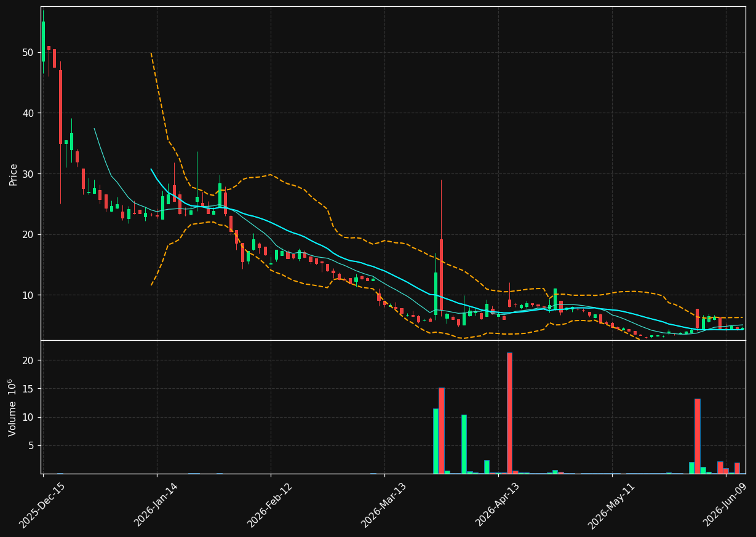Click the red 13-million volume bar in early June

pos(697,436)
